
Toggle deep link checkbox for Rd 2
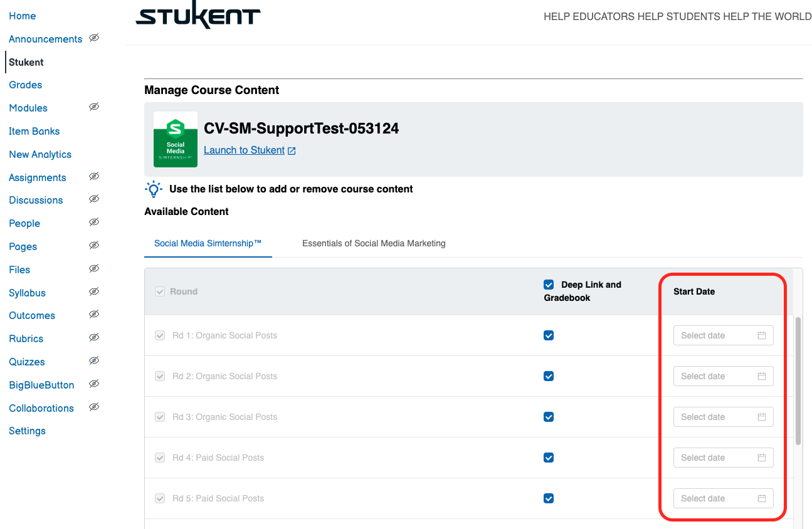[x=549, y=376]
